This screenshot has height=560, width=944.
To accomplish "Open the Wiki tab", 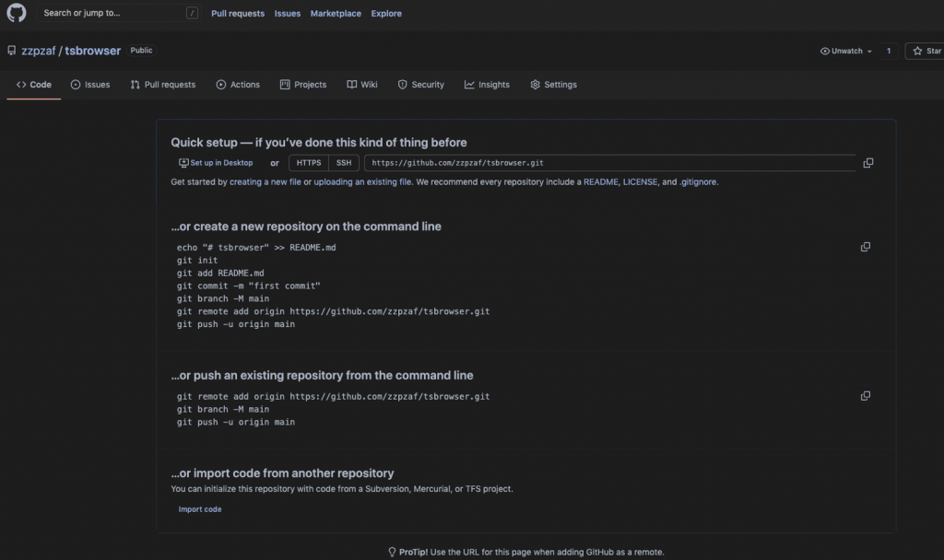I will point(362,85).
